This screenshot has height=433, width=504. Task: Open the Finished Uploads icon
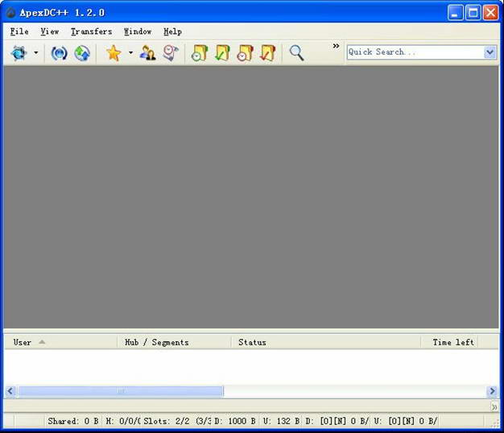268,53
